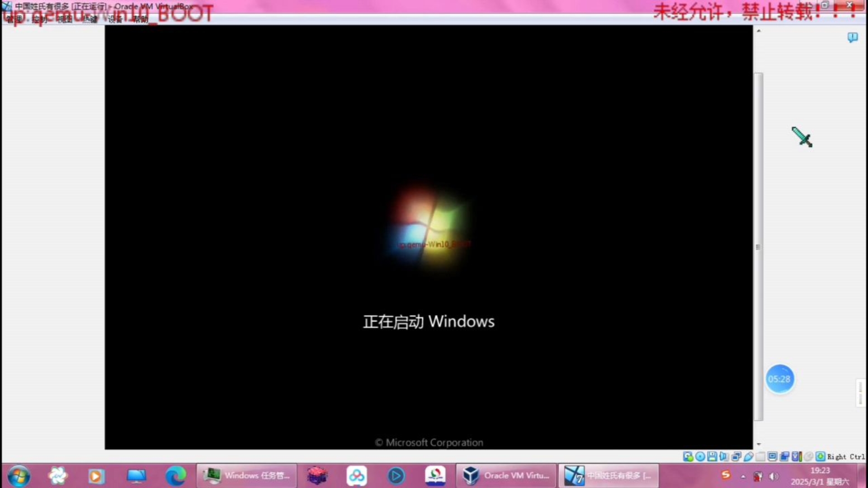Click the shared folders icon on the status bar

[761, 457]
